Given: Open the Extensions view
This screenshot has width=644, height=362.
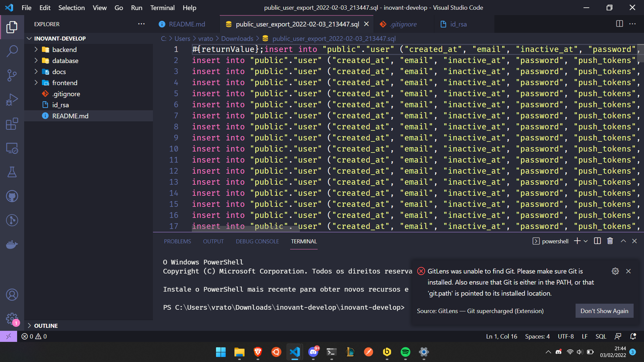Looking at the screenshot, I should point(12,124).
